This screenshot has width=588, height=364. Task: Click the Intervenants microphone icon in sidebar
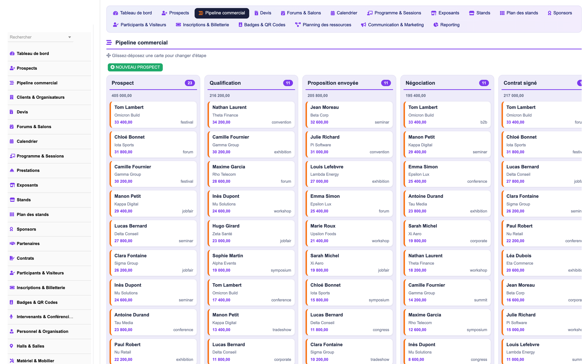coord(11,317)
